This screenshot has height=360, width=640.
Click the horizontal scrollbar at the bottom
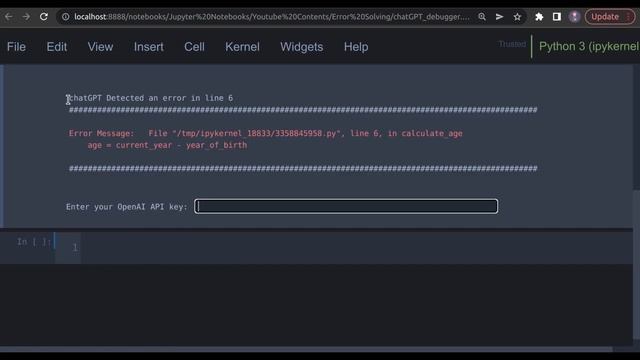pyautogui.click(x=306, y=349)
